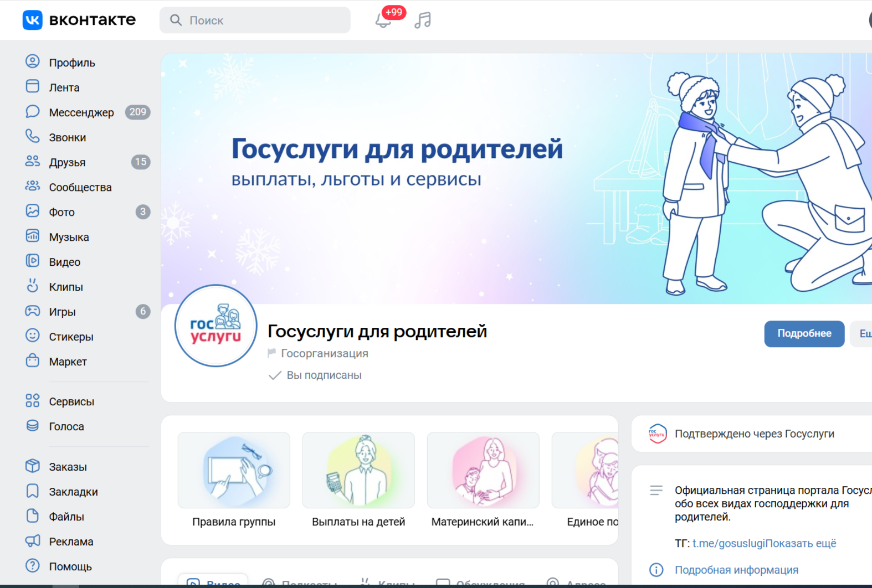Click the 'Подробнее' button
This screenshot has width=872, height=588.
point(804,334)
